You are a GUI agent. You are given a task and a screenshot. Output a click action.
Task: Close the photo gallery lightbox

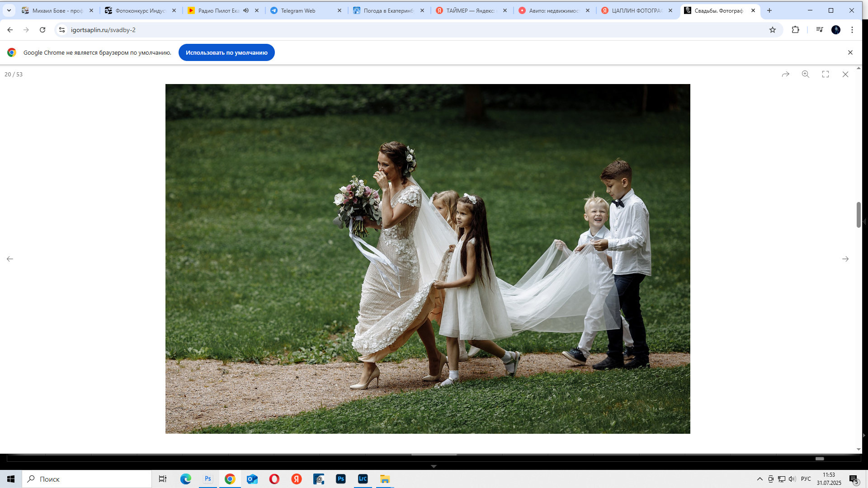coord(845,74)
